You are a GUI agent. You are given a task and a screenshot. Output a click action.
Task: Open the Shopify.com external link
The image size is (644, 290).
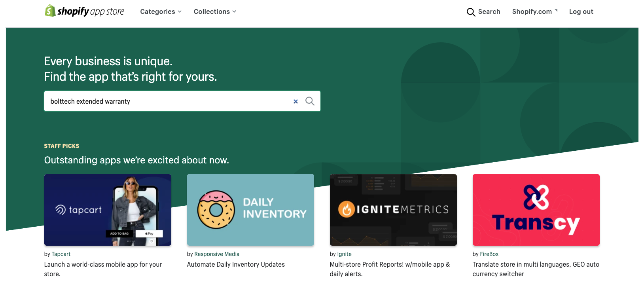pos(535,12)
